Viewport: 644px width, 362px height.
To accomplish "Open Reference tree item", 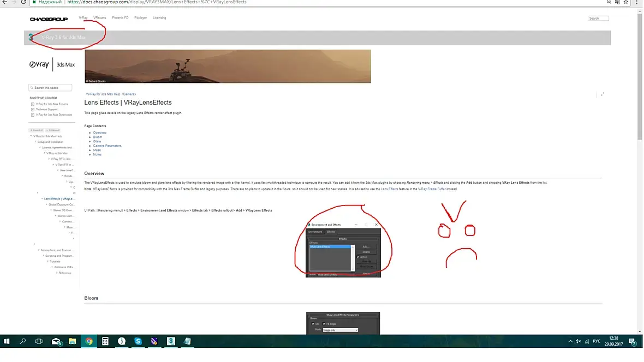I will click(65, 273).
